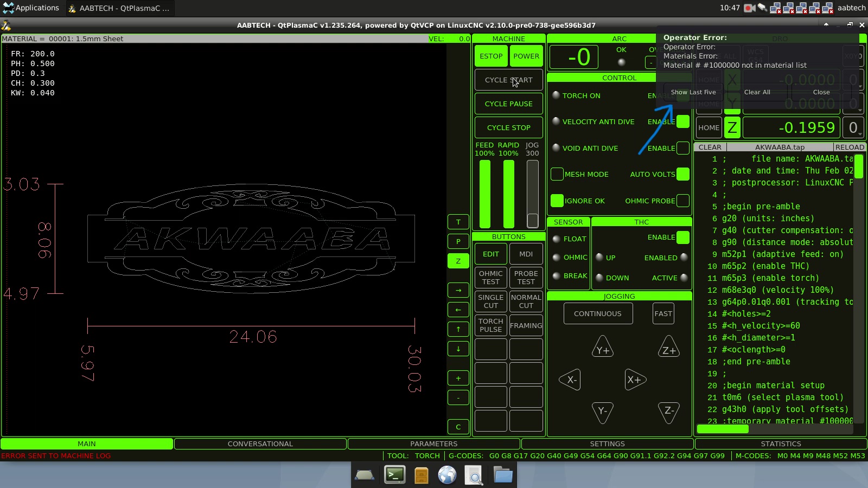Click HOME next to Z axis
The image size is (868, 488).
pyautogui.click(x=709, y=127)
